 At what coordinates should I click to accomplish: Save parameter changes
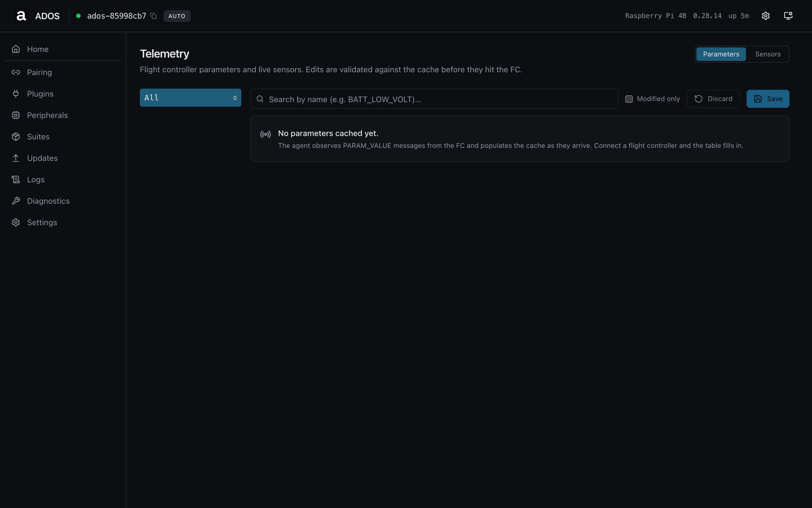click(768, 99)
